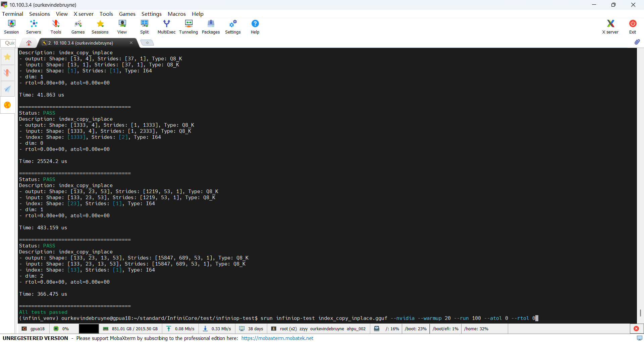Start the X server from the top-right icon

(x=610, y=26)
